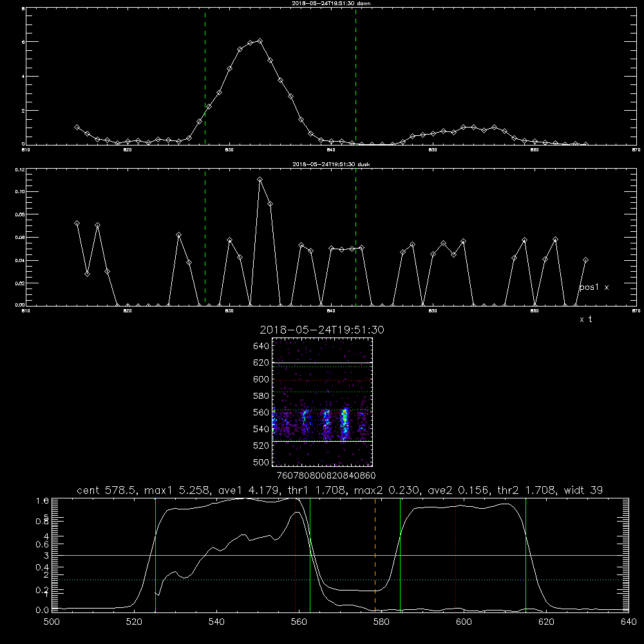Click the timestamp title above the spectrogram image

322,330
